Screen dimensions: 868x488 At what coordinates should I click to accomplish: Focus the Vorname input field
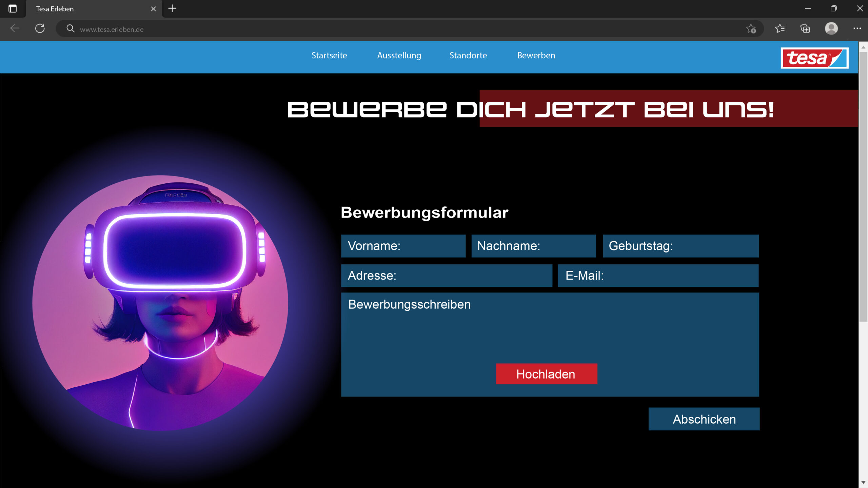pyautogui.click(x=403, y=246)
